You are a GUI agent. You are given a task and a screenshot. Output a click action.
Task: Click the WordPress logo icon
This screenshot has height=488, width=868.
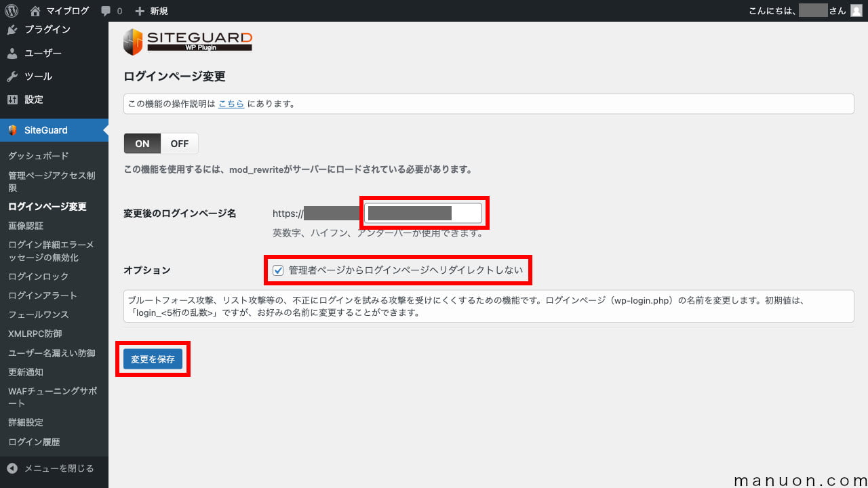click(x=12, y=11)
